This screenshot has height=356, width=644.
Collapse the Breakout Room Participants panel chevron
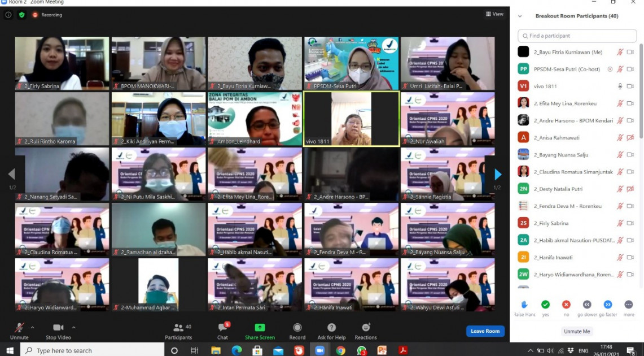coord(520,16)
